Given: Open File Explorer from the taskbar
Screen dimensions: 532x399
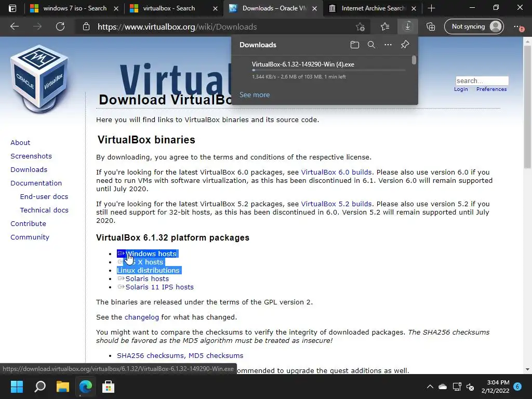Looking at the screenshot, I should (63, 387).
